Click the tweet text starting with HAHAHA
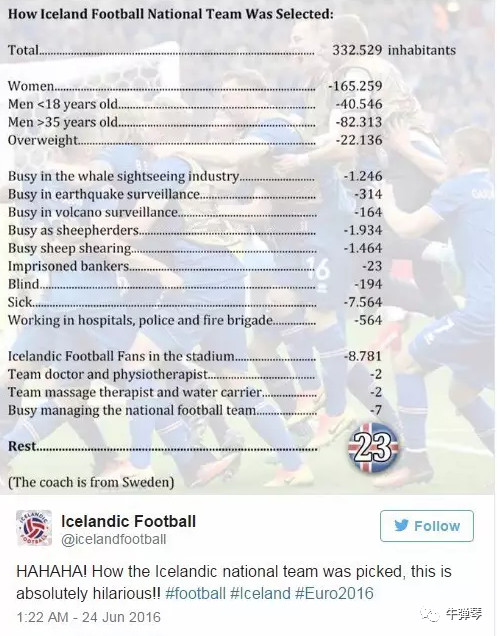Image resolution: width=497 pixels, height=636 pixels. (x=234, y=582)
